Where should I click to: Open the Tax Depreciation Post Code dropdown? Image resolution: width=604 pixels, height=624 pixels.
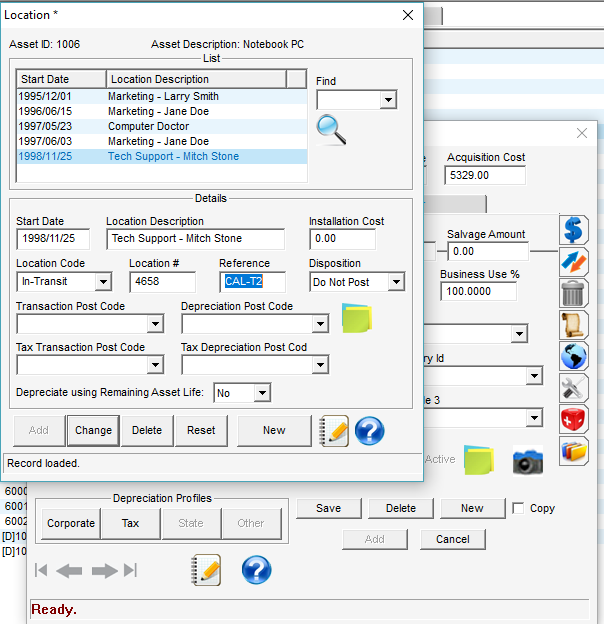320,365
